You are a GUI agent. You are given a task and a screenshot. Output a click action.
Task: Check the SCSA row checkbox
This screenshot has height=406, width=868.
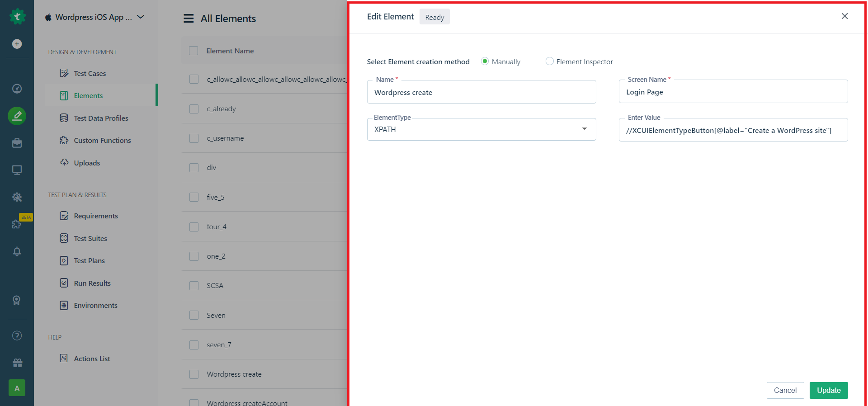[x=194, y=286]
